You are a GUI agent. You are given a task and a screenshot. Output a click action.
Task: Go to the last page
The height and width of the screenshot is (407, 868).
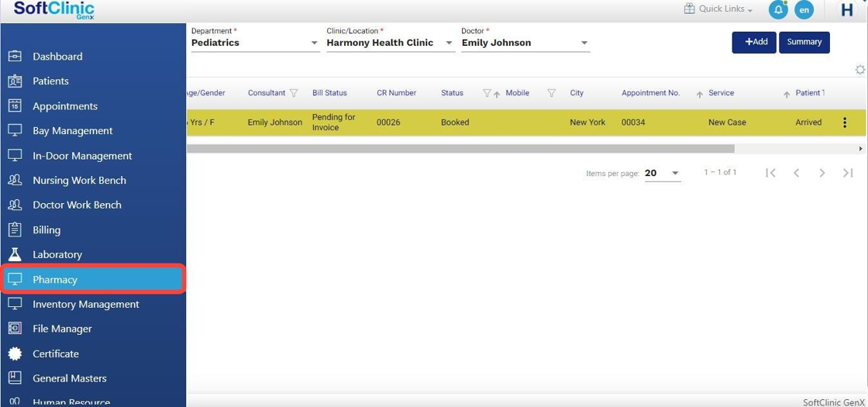point(848,173)
